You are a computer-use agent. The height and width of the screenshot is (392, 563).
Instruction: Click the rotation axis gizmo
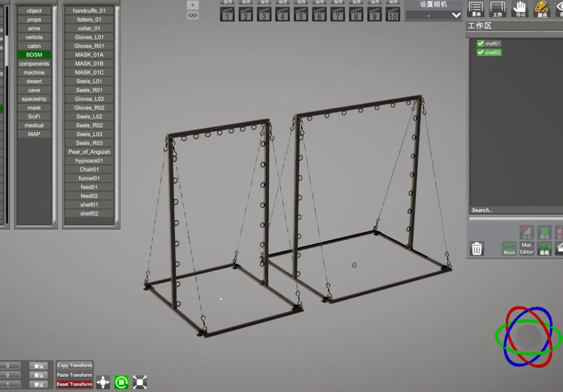[x=528, y=337]
